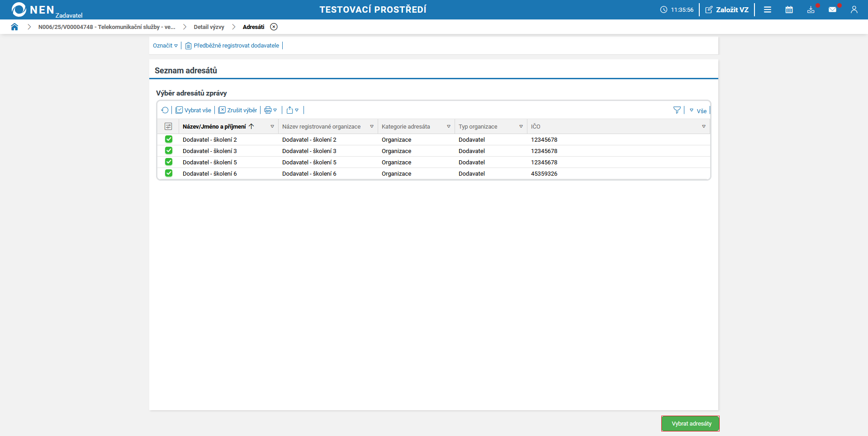This screenshot has height=436, width=868.
Task: Open the calendar icon in header
Action: pos(789,10)
